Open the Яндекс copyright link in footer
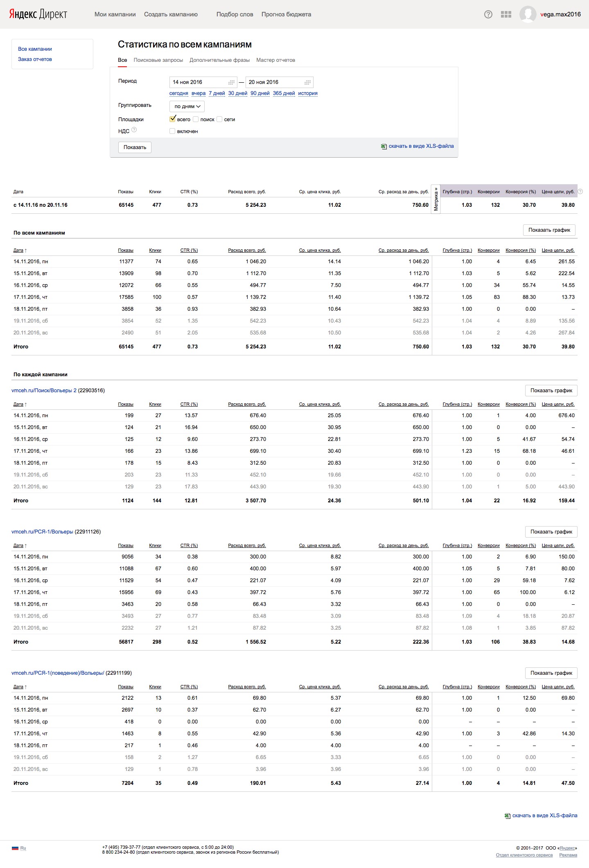 tap(567, 848)
